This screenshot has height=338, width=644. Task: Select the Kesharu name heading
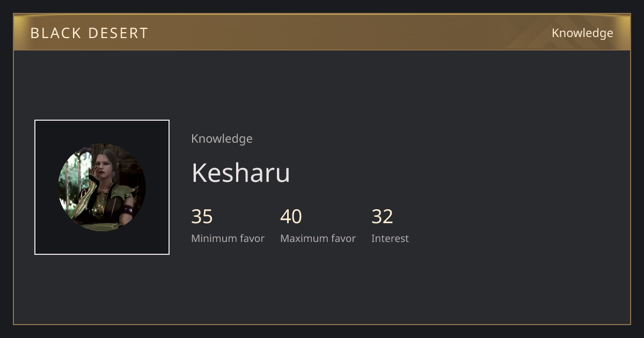pos(240,173)
